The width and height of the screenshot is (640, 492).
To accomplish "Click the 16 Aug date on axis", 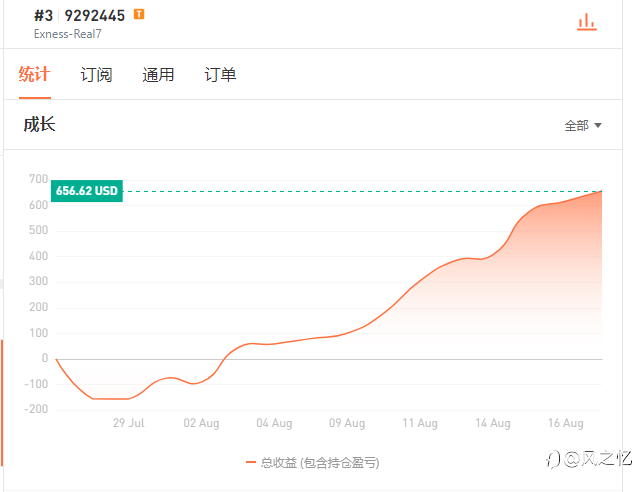I will click(566, 423).
